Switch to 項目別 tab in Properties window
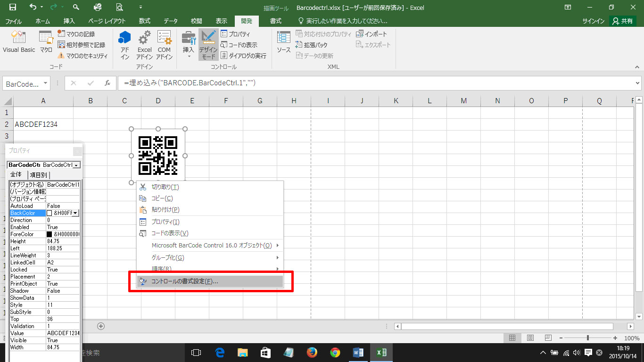The width and height of the screenshot is (644, 362). coord(39,175)
